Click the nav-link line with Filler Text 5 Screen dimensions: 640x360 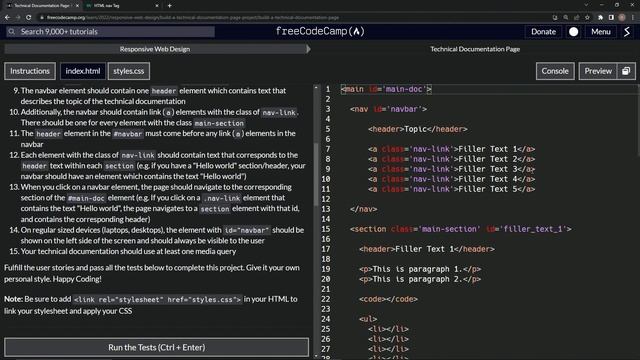(451, 189)
